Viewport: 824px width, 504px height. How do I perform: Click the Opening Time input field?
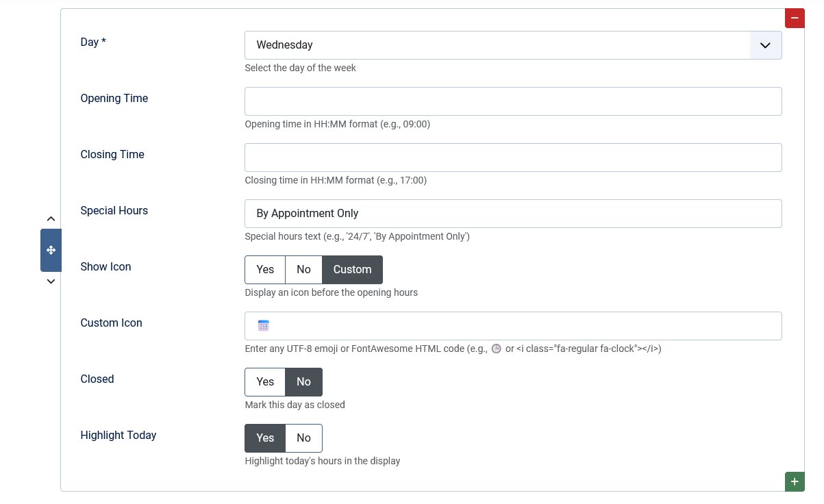(x=513, y=101)
